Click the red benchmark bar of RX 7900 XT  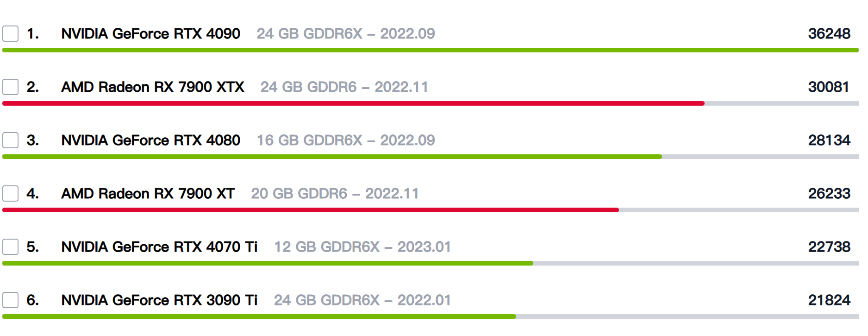click(x=310, y=209)
